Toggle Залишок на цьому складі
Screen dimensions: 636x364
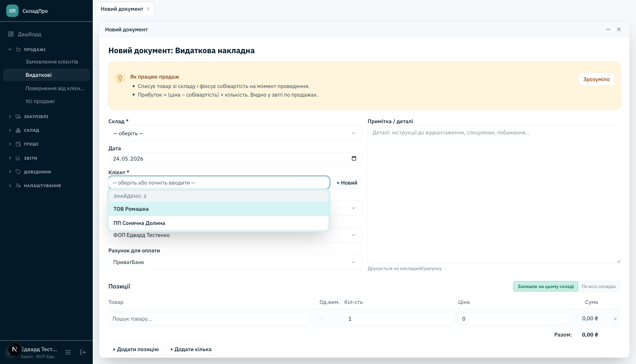(x=545, y=286)
